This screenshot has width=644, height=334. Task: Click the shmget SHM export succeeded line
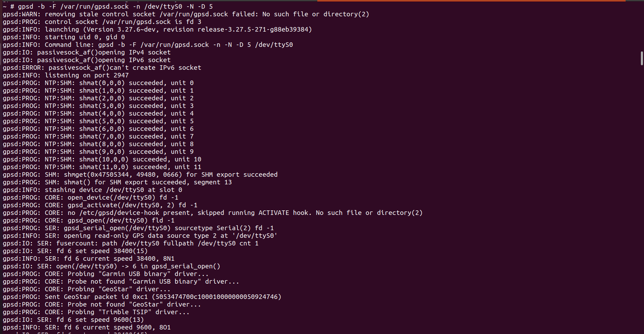coord(140,175)
